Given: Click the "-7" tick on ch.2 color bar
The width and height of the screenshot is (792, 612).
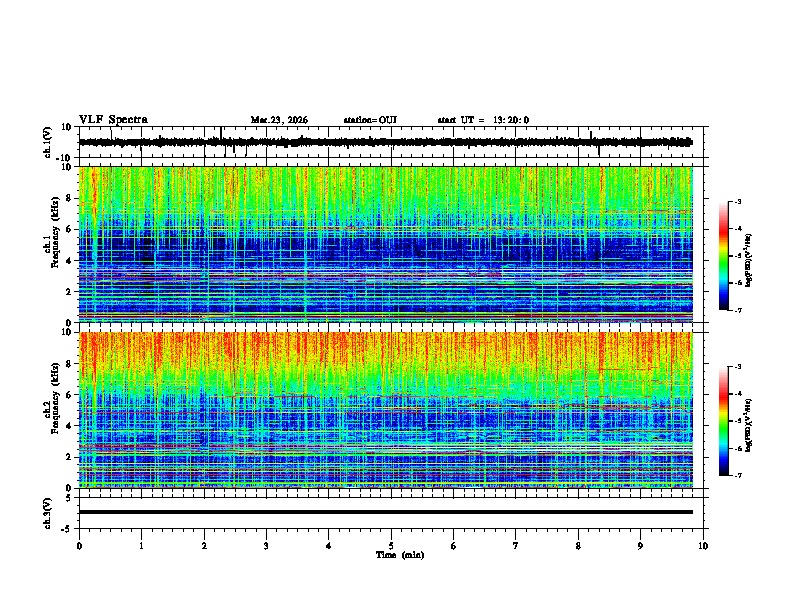Looking at the screenshot, I should click(x=738, y=476).
